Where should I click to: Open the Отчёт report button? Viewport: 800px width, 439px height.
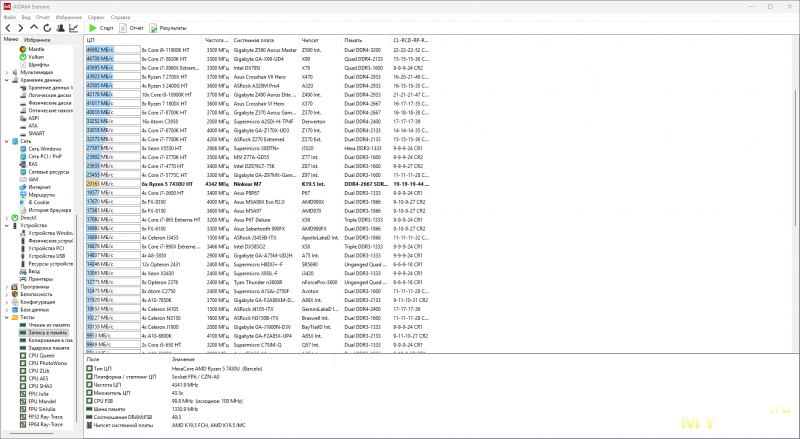coord(132,28)
